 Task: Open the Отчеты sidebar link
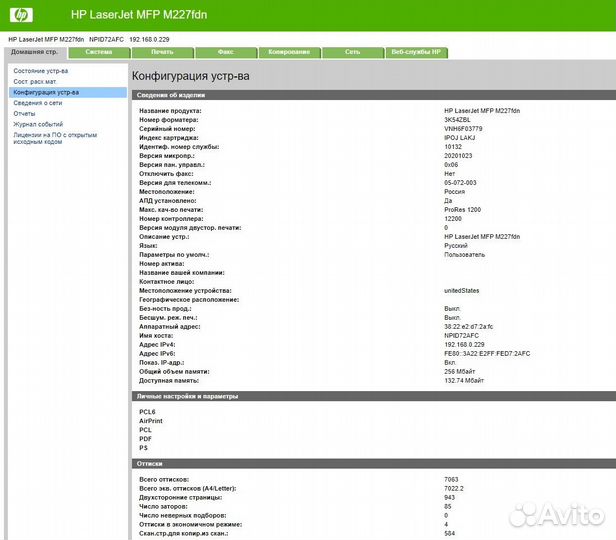tap(24, 113)
